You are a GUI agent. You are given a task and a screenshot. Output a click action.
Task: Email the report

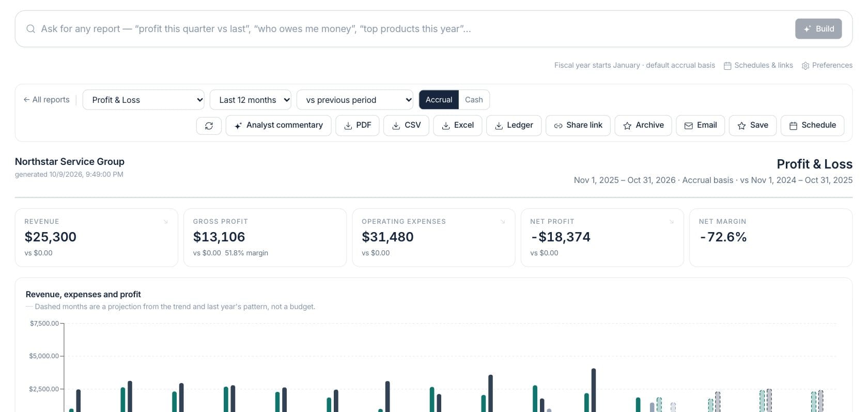701,126
